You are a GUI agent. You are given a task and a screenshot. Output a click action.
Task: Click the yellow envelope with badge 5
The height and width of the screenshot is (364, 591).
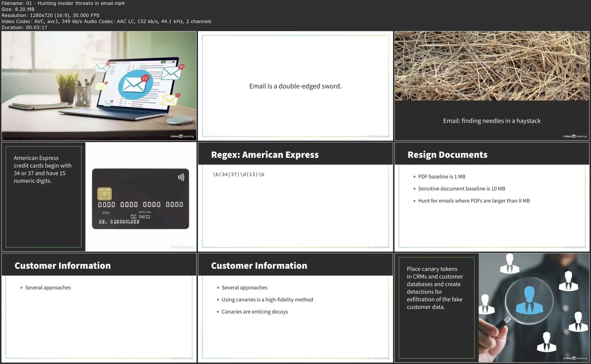[170, 100]
